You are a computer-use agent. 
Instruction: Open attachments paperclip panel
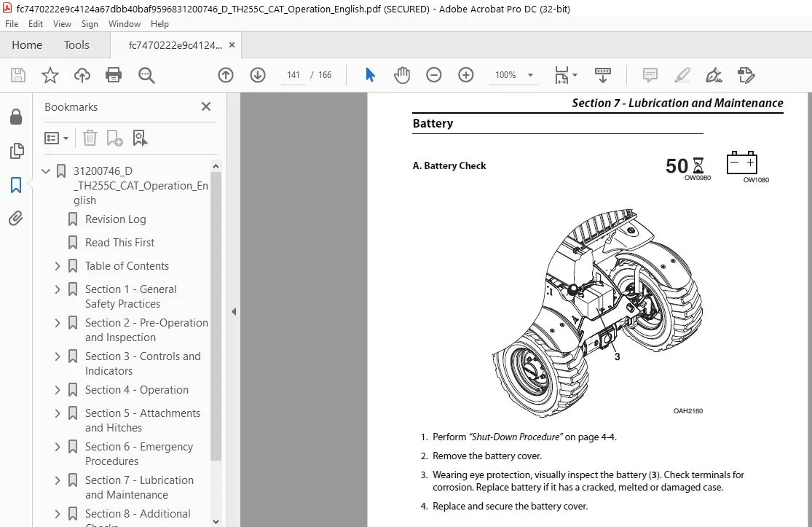click(16, 219)
